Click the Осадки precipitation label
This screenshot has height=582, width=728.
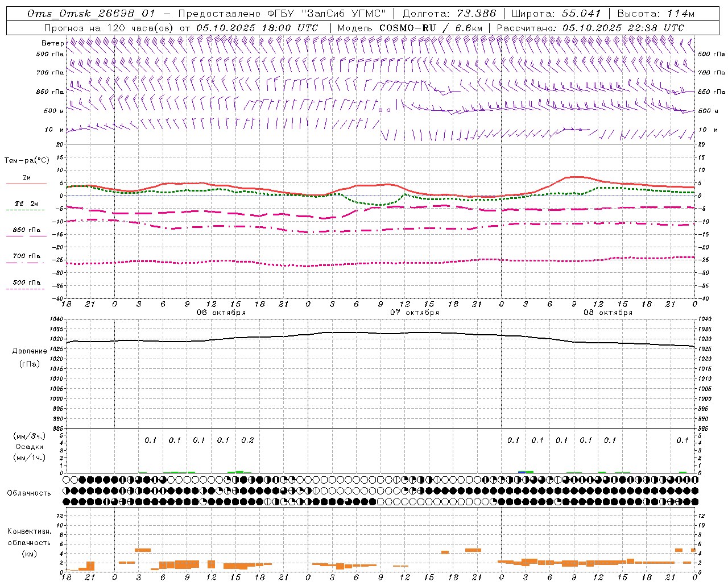29,447
